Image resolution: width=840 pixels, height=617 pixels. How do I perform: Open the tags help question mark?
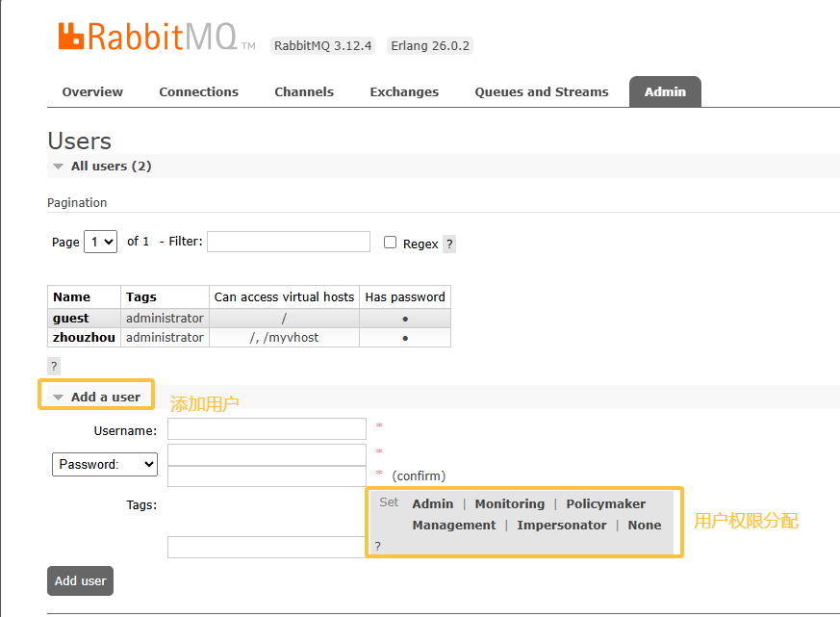coord(378,546)
